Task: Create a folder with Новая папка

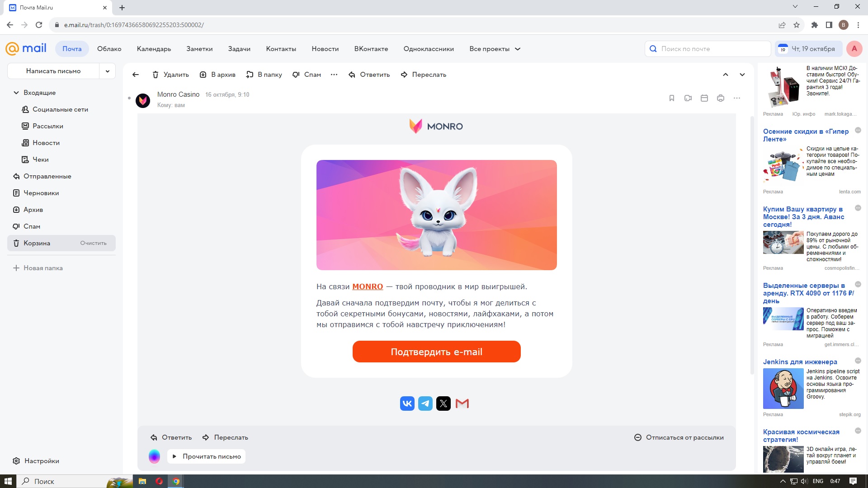Action: (38, 268)
